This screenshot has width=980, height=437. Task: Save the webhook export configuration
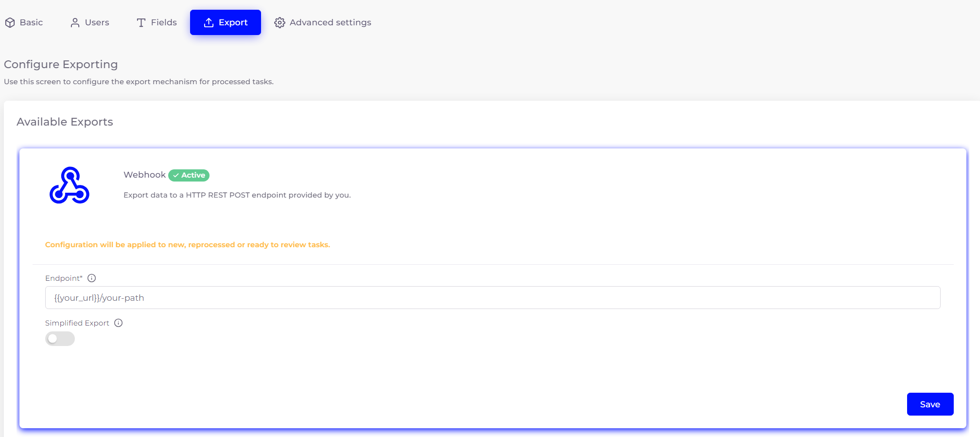929,404
